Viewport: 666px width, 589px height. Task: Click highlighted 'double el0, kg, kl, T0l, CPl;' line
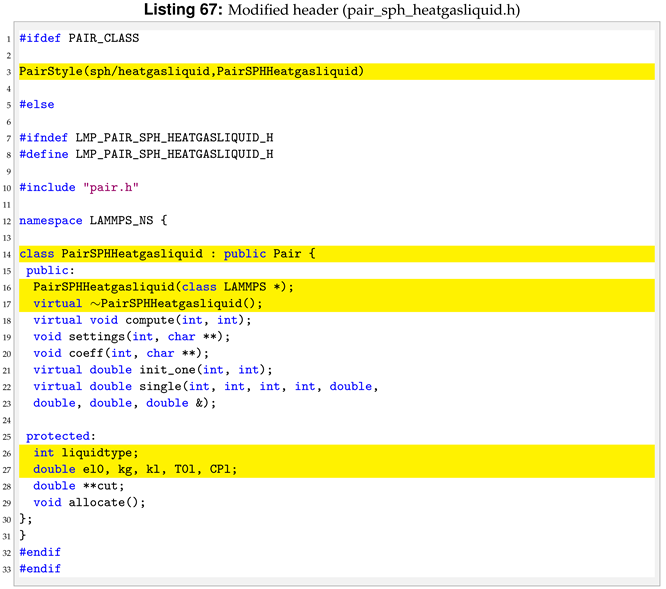(x=135, y=469)
